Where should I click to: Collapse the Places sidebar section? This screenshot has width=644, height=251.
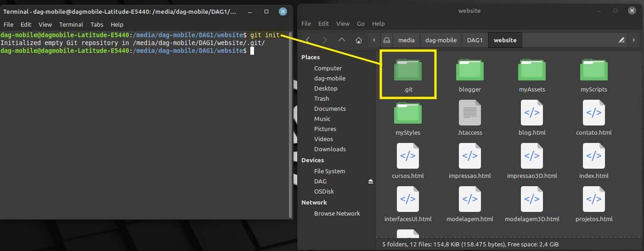coord(311,57)
